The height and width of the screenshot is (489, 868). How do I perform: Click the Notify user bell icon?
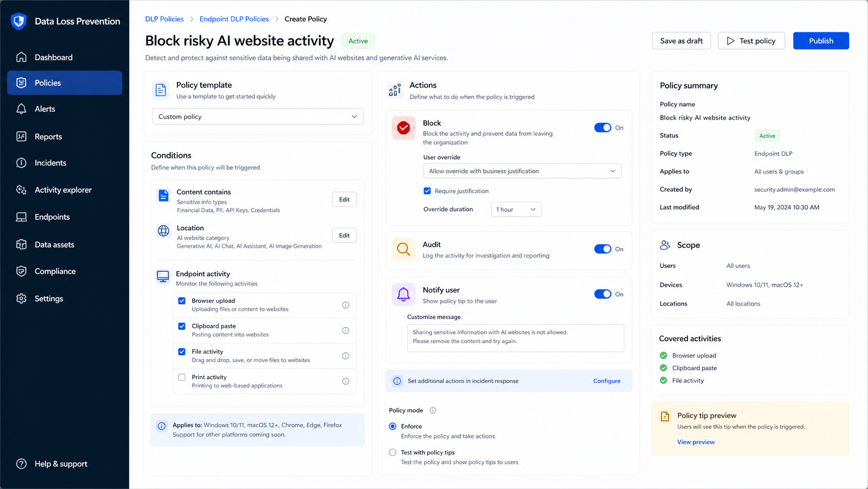tap(403, 294)
